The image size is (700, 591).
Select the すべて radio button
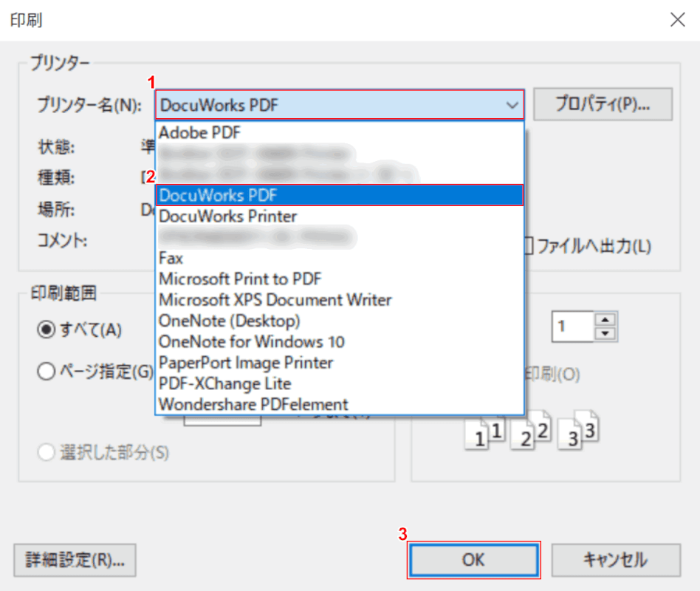pos(46,329)
